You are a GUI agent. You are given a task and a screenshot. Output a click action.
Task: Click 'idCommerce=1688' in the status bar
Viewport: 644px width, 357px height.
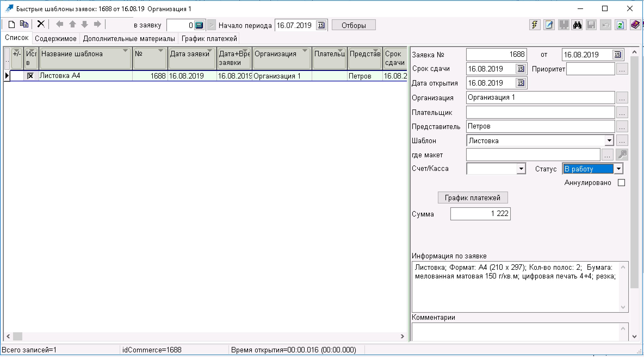152,350
